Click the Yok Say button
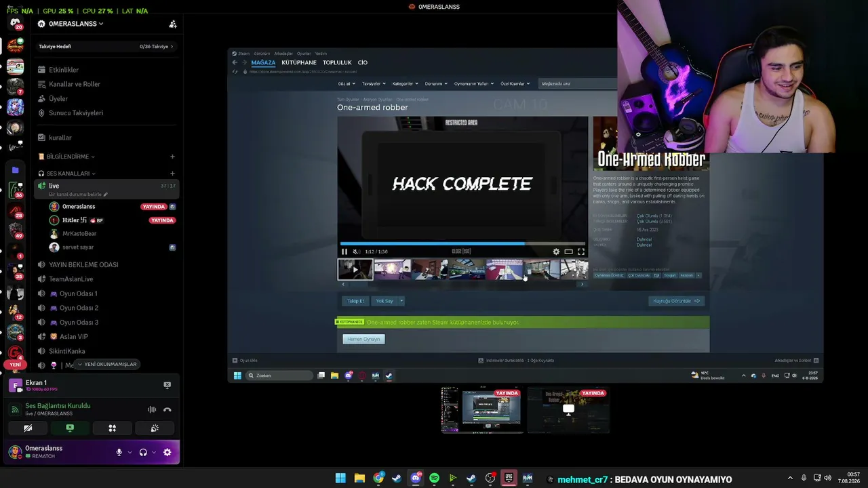The width and height of the screenshot is (868, 488). pyautogui.click(x=384, y=301)
